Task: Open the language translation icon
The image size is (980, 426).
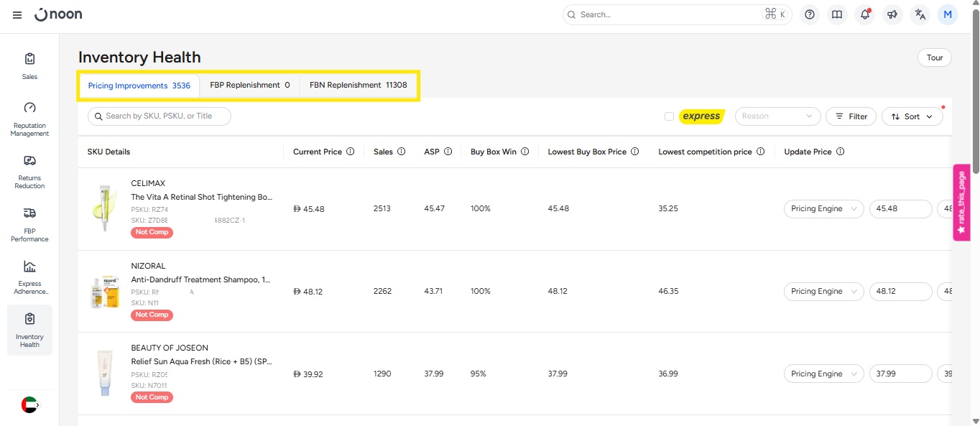Action: click(920, 14)
